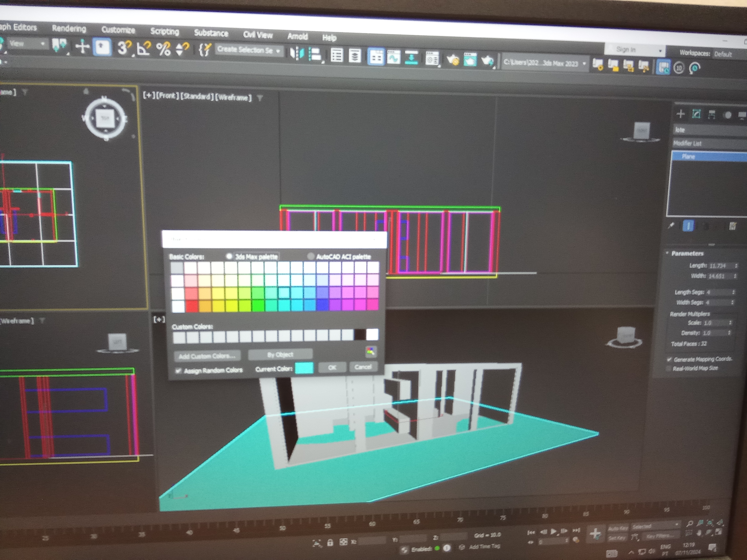The image size is (747, 560).
Task: Open Key Filters button
Action: click(x=660, y=536)
